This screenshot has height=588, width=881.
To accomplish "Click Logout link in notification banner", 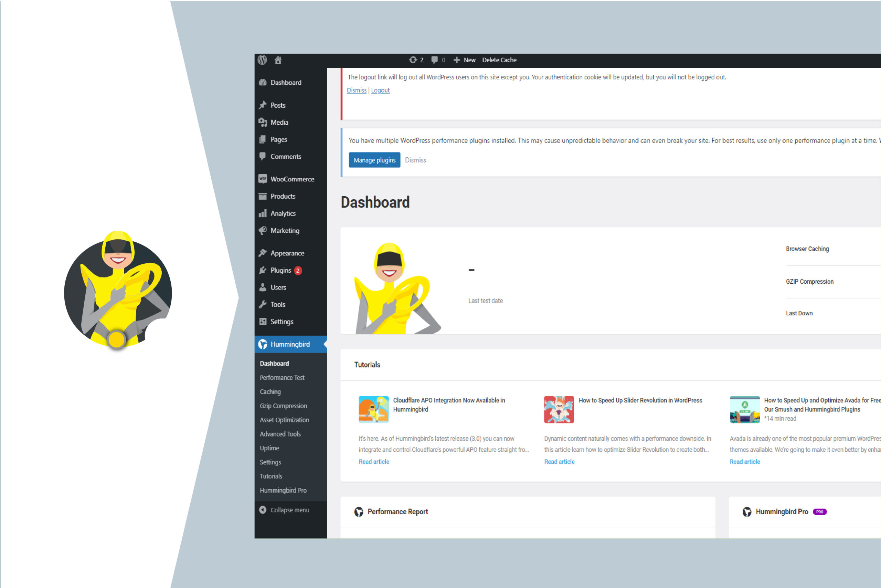I will coord(381,91).
